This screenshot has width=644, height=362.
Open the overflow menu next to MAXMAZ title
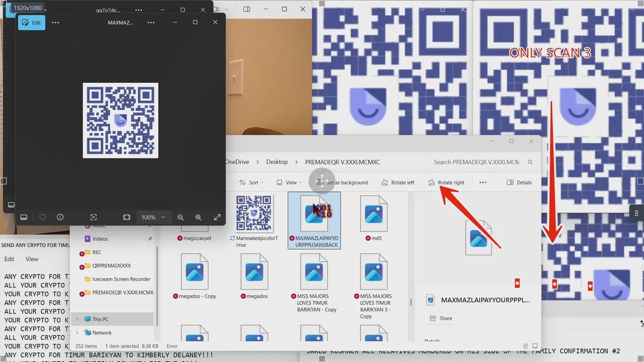tap(151, 23)
